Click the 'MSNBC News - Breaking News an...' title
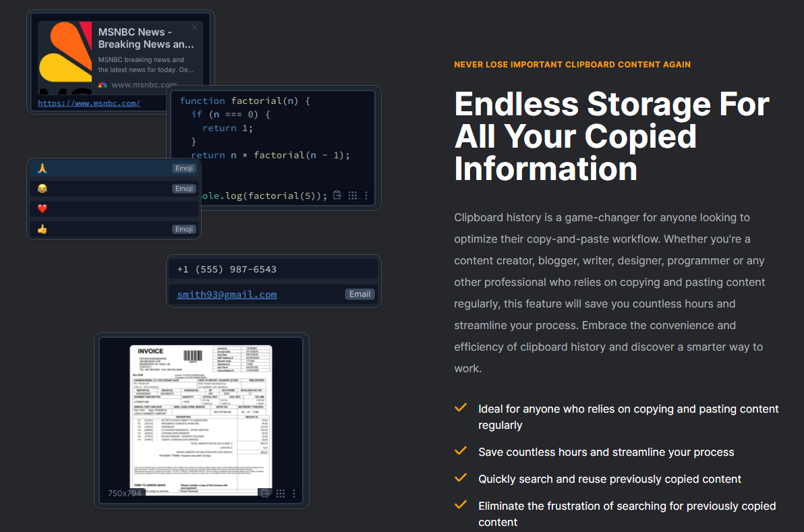 146,38
